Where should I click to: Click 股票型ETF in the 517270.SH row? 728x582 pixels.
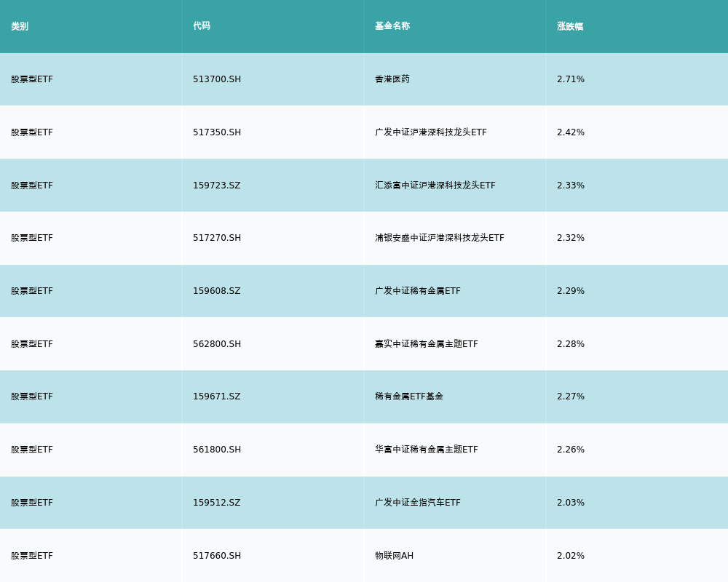coord(32,238)
